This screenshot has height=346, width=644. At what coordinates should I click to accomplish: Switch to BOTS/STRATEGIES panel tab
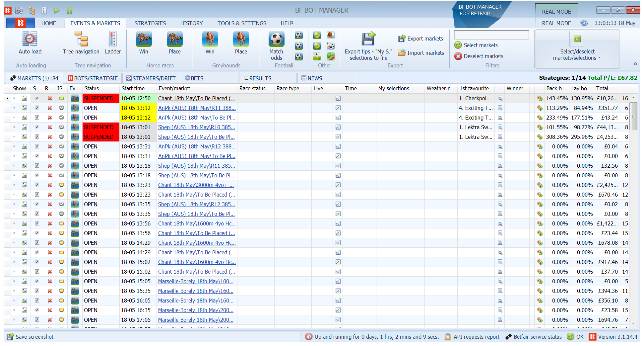click(93, 78)
